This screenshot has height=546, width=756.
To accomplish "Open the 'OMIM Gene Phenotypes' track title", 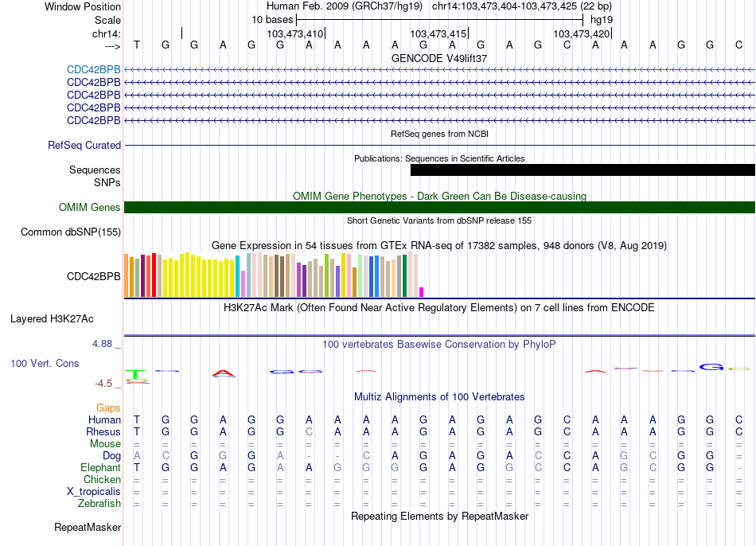I will [x=439, y=196].
